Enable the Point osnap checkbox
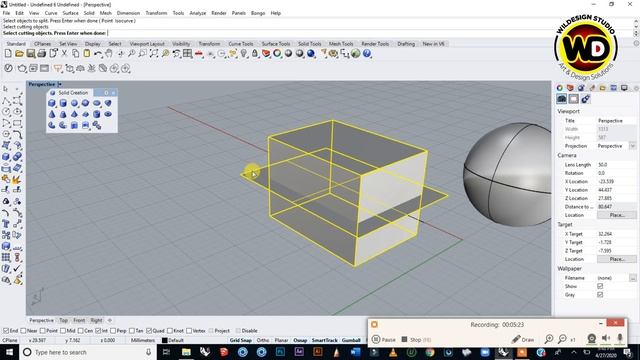The image size is (640, 360). 42,331
